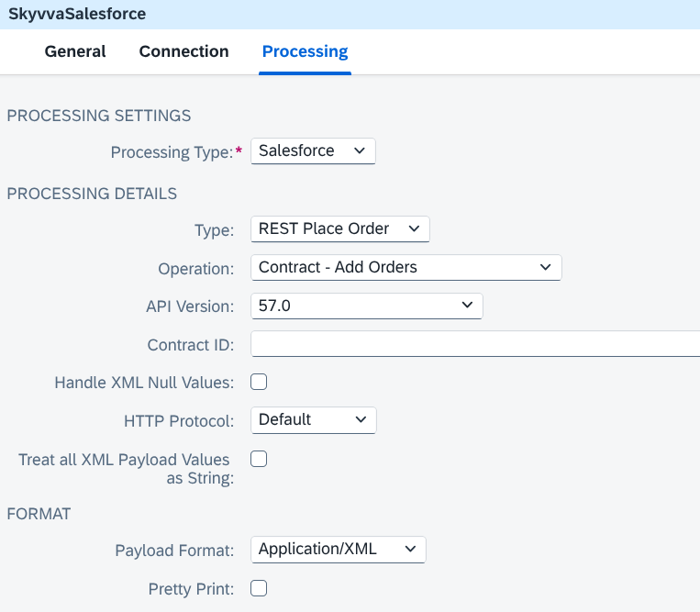This screenshot has width=700, height=612.
Task: Enable the Pretty Print checkbox
Action: tap(259, 588)
